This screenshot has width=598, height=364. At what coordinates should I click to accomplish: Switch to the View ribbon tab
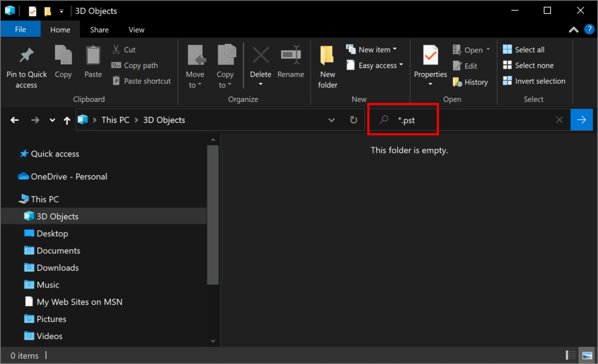136,30
